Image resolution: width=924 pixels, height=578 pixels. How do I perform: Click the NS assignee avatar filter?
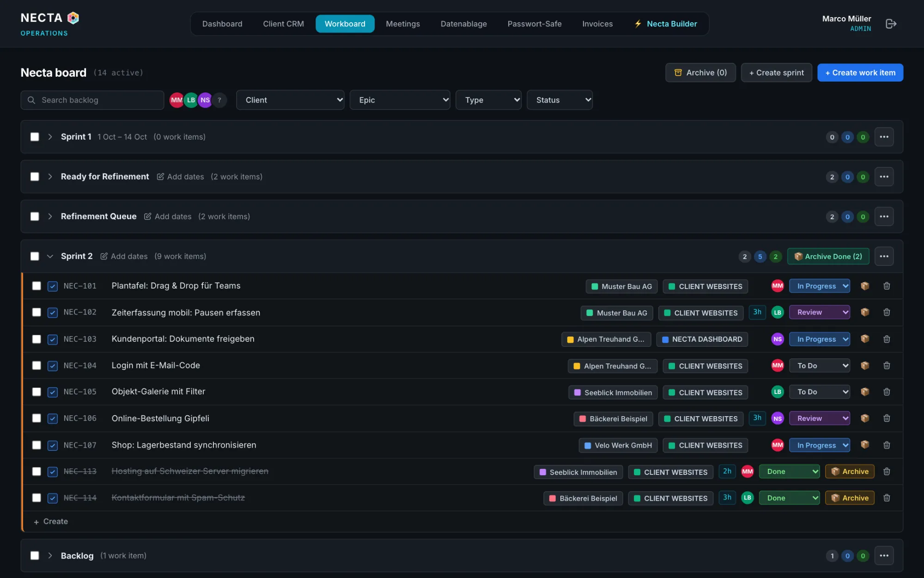tap(205, 100)
